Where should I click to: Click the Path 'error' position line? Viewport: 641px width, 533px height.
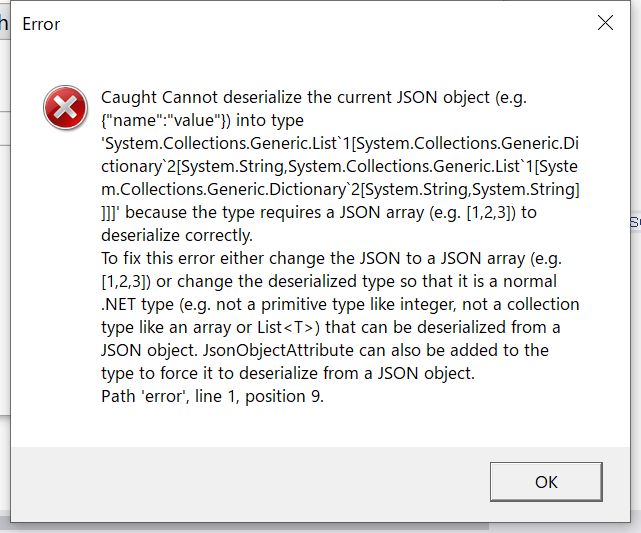pos(212,396)
